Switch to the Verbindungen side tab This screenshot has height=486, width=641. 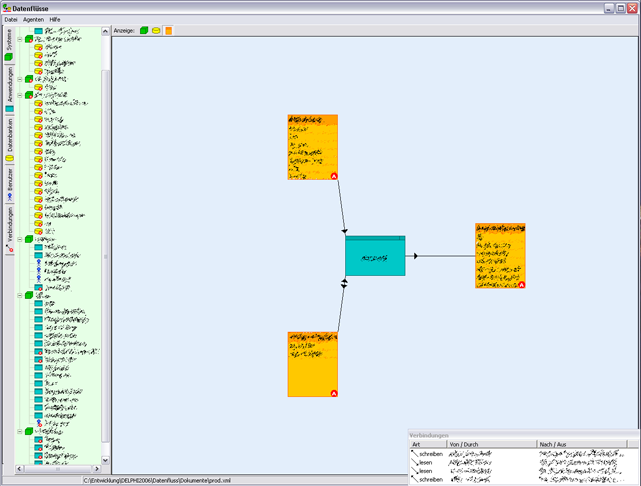pyautogui.click(x=9, y=229)
